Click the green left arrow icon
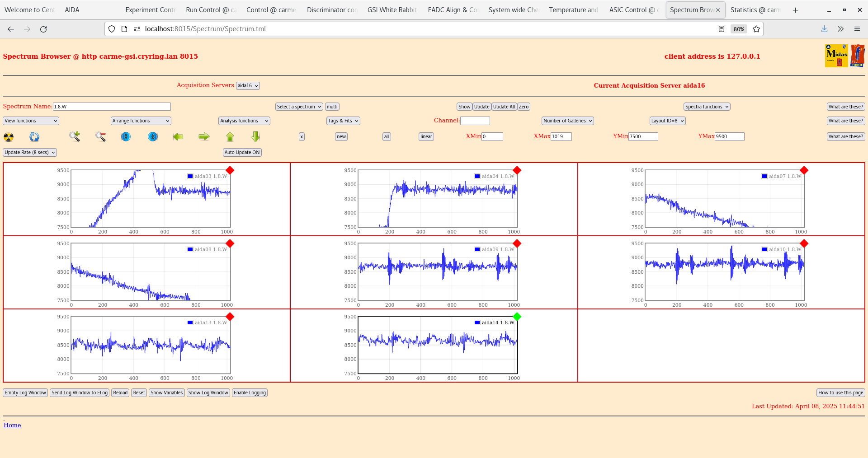This screenshot has width=868, height=458. coord(178,136)
